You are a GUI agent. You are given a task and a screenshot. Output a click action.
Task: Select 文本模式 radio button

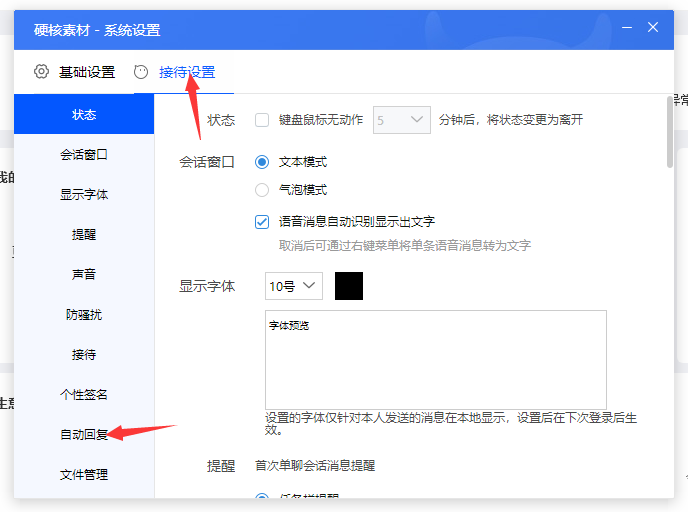[262, 162]
